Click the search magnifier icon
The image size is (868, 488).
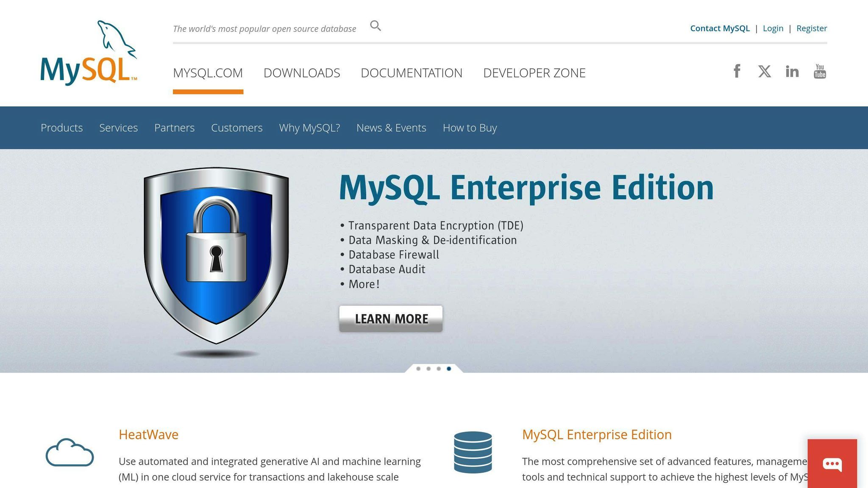pyautogui.click(x=376, y=26)
